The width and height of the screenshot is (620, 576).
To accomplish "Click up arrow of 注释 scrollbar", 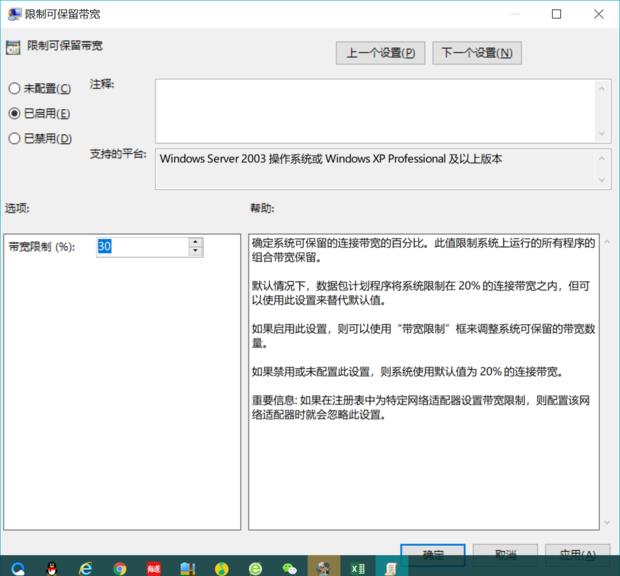I will pyautogui.click(x=601, y=89).
